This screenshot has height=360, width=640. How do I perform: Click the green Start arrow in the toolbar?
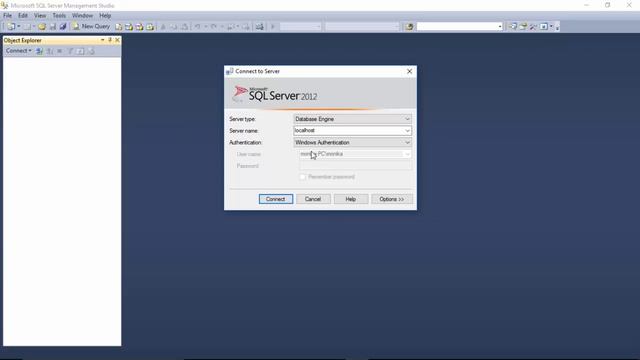click(273, 27)
